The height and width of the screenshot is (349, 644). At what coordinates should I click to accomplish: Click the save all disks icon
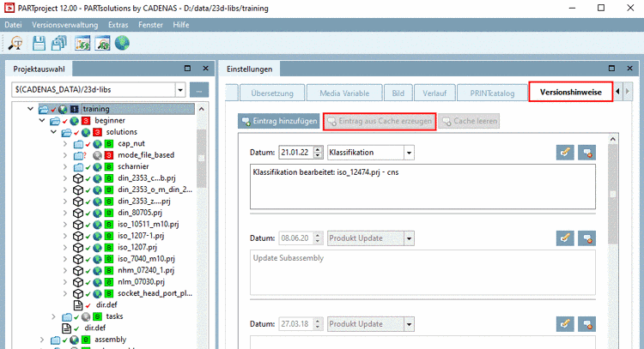tap(58, 43)
